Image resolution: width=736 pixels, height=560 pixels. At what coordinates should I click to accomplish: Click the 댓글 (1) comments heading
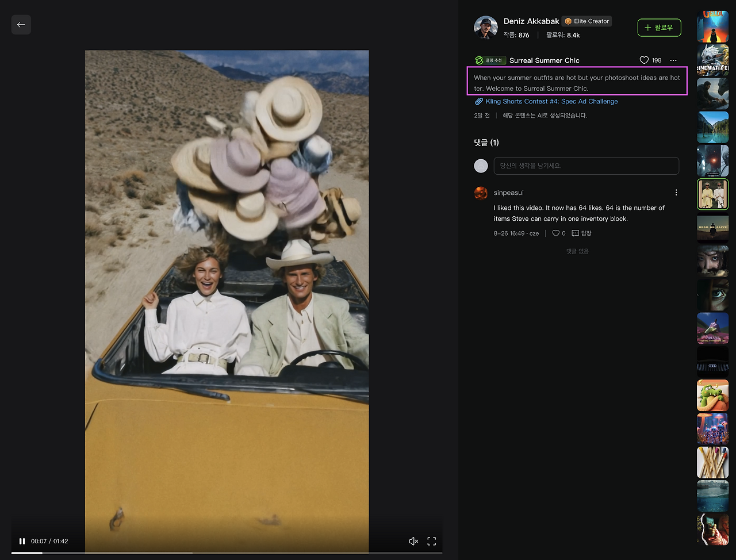[486, 143]
